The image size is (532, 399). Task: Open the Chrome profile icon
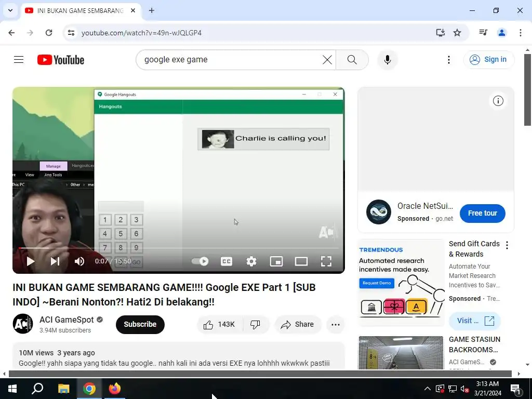[x=502, y=33]
